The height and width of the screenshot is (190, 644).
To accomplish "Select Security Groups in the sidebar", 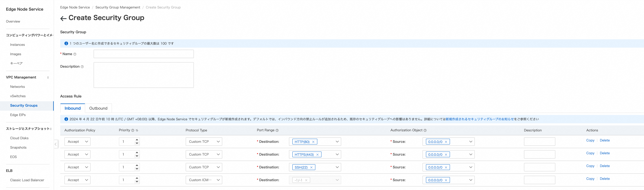I will click(24, 105).
